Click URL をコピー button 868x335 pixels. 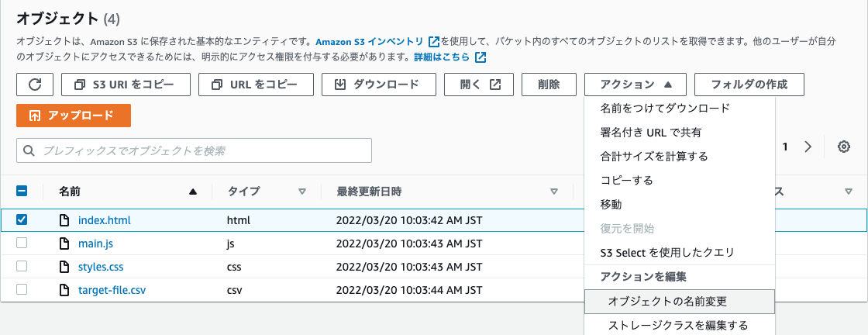(257, 85)
